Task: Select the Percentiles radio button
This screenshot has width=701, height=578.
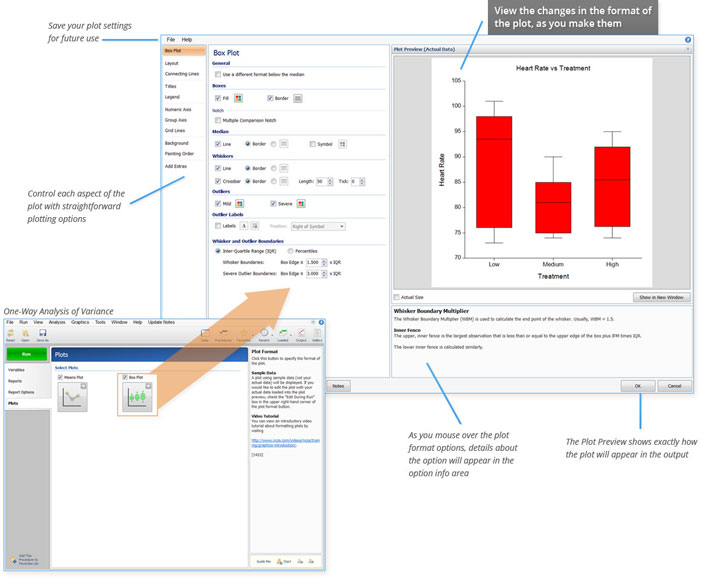Action: (291, 251)
